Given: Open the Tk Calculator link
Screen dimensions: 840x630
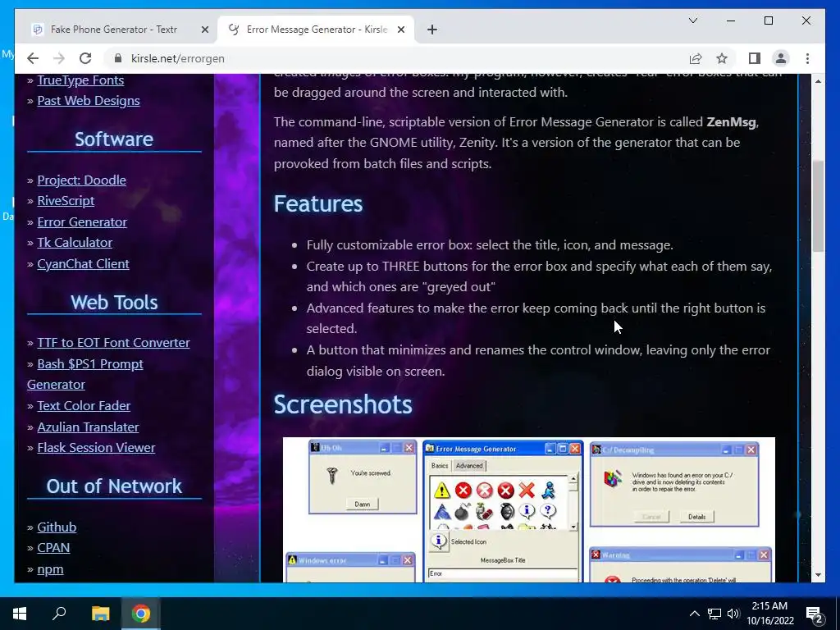Looking at the screenshot, I should pyautogui.click(x=75, y=243).
